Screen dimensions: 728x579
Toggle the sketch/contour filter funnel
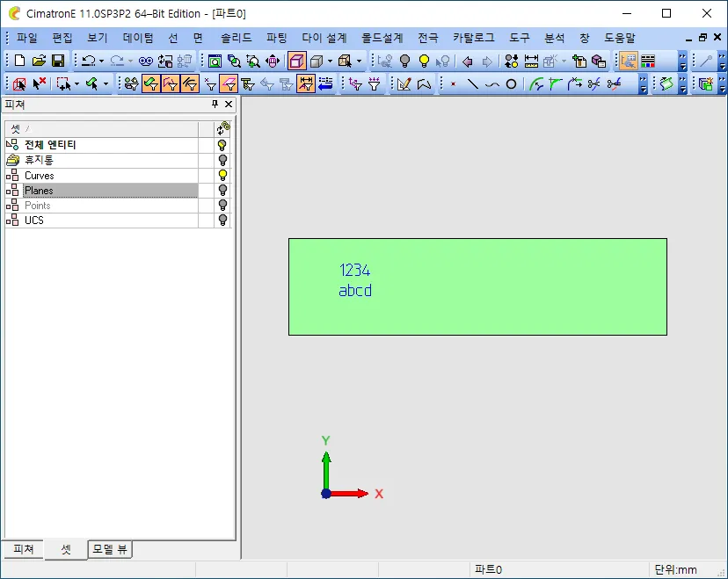(171, 84)
